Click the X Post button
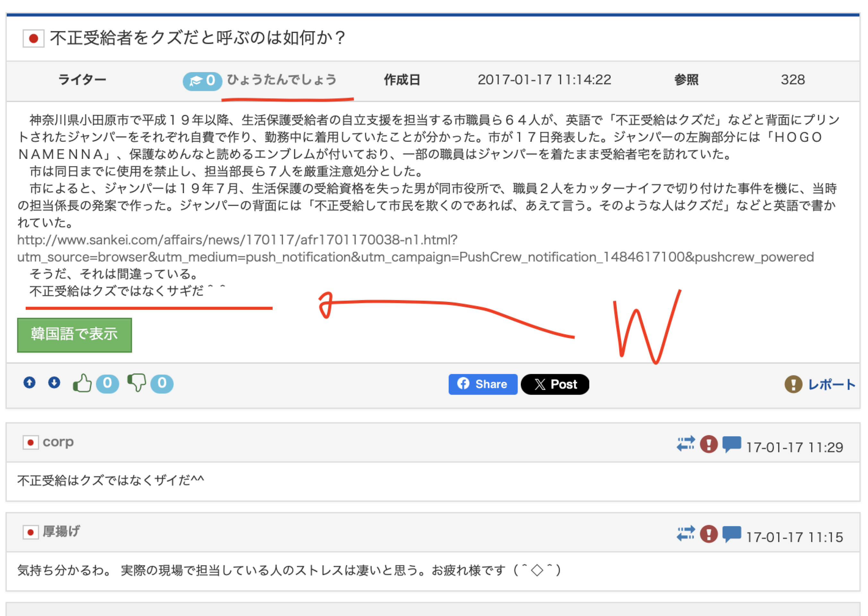The width and height of the screenshot is (868, 616). coord(554,384)
